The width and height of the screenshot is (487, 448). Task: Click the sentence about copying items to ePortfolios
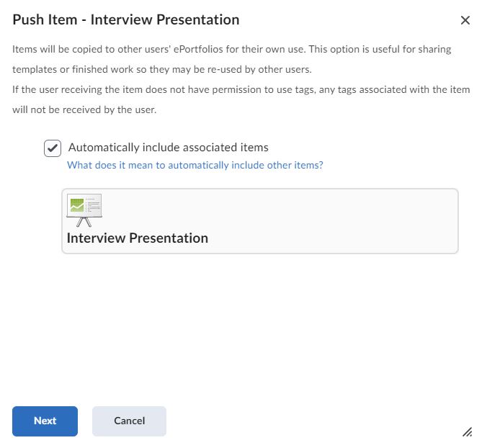coord(241,49)
